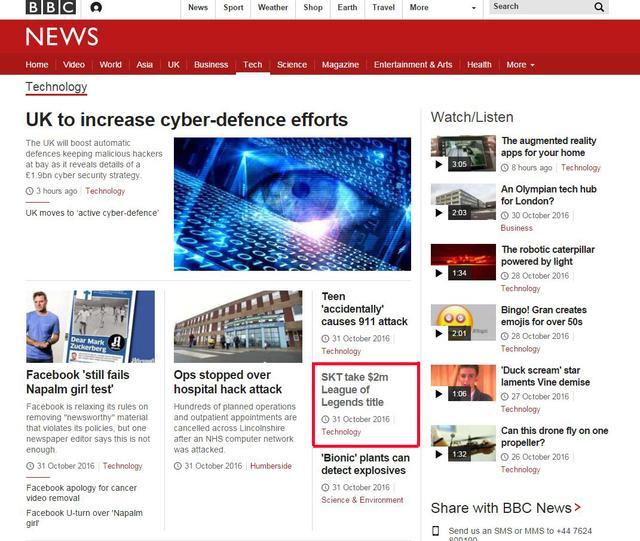
Task: Click the phone icon beside SMS text
Action: pyautogui.click(x=436, y=531)
